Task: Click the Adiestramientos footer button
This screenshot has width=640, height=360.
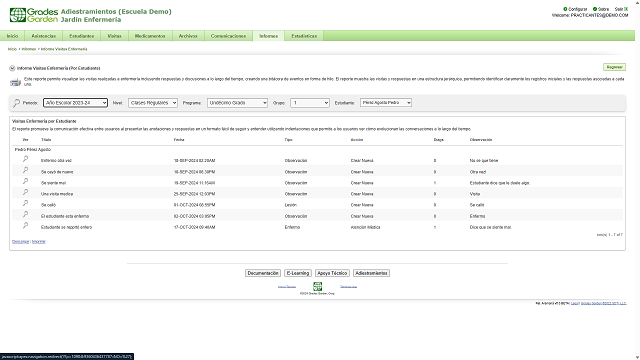Action: point(371,273)
